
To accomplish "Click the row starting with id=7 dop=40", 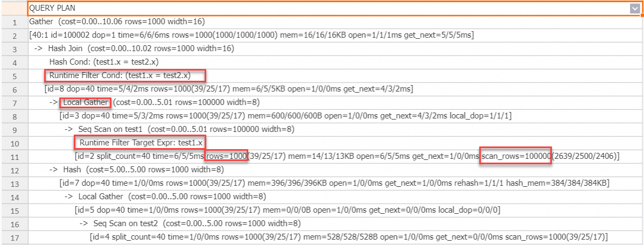I will (x=334, y=183).
